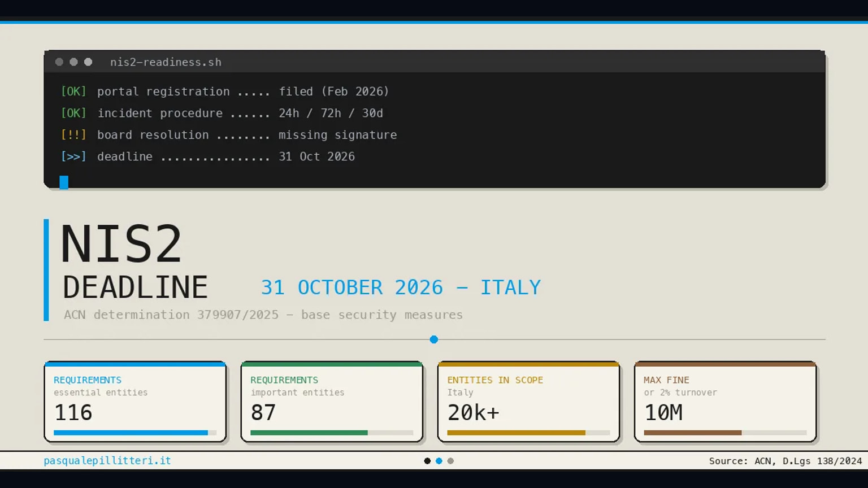868x488 pixels.
Task: Click the brown progress bar under 10M
Action: [x=725, y=433]
